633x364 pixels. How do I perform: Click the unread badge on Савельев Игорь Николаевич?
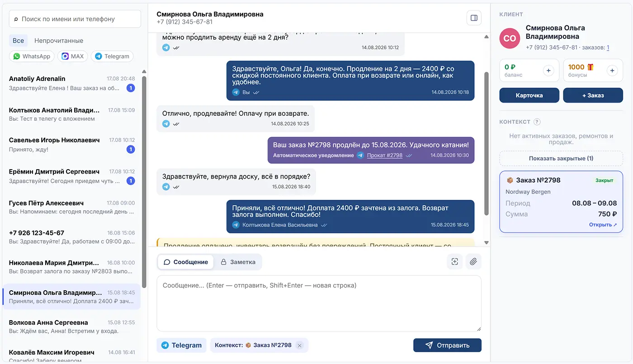coord(131,150)
